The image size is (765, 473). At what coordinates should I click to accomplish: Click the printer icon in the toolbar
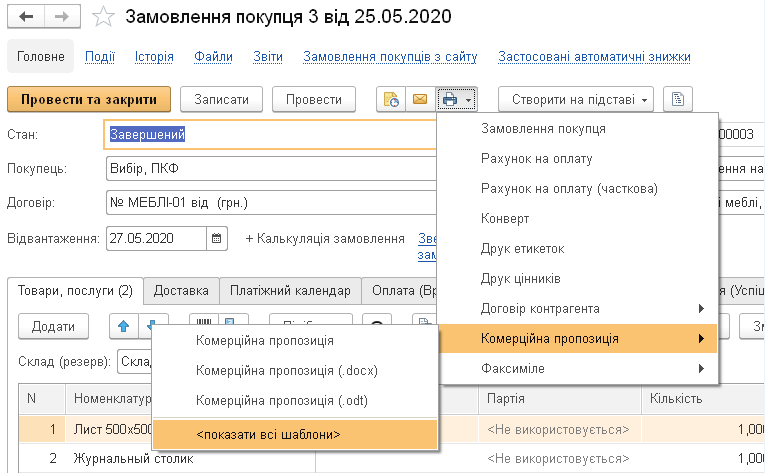[x=449, y=100]
